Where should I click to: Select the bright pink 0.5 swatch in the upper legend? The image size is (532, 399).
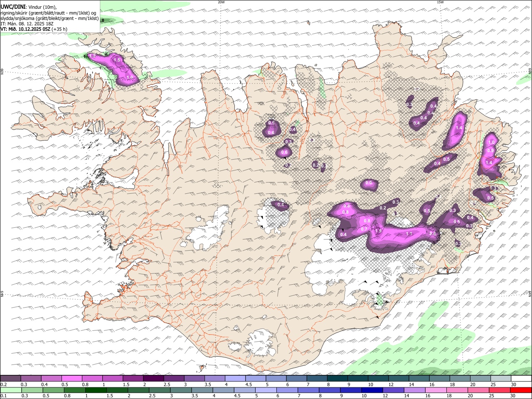(71, 378)
